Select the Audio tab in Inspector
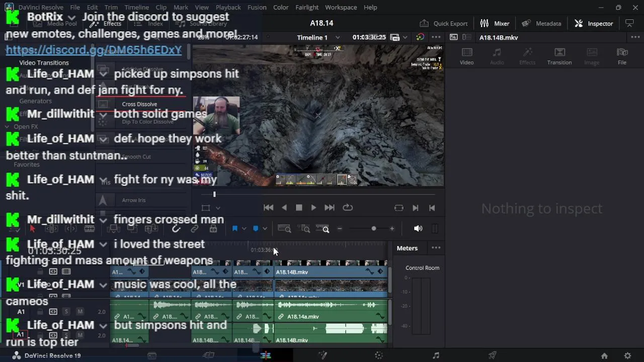The image size is (644, 362). 497,56
